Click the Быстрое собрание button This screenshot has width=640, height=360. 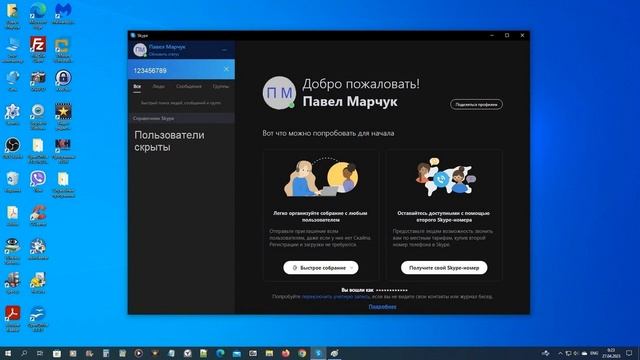pyautogui.click(x=321, y=268)
